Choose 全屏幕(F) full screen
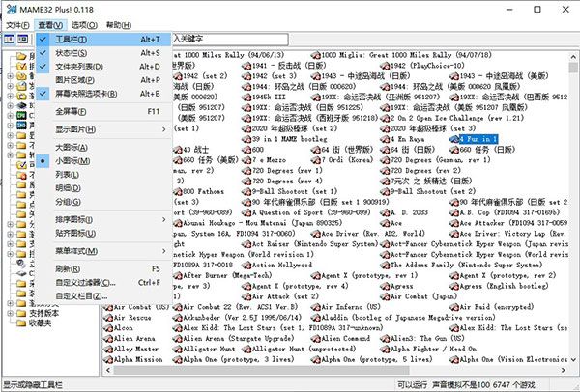580x392 pixels. (x=104, y=111)
